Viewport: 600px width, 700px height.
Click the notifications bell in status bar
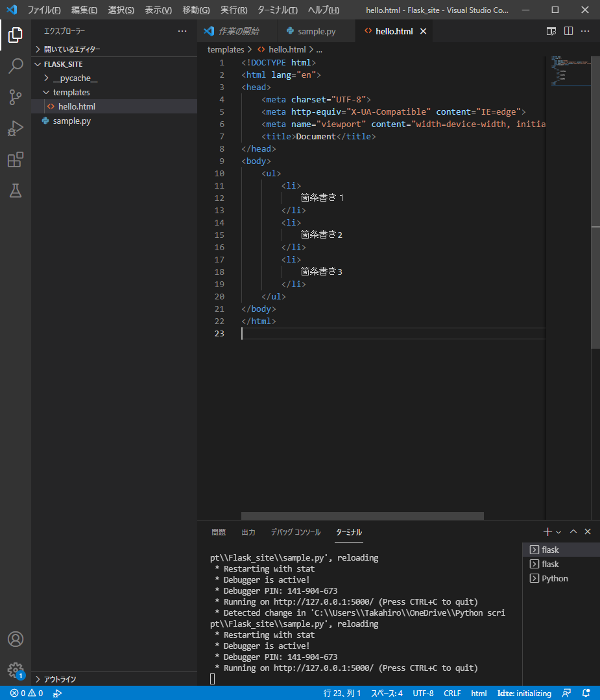pos(586,693)
